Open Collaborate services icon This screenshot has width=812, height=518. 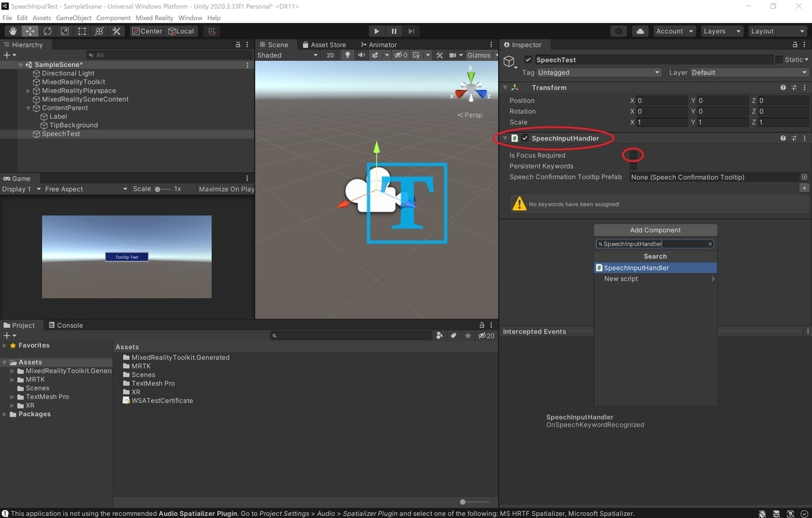coord(618,31)
